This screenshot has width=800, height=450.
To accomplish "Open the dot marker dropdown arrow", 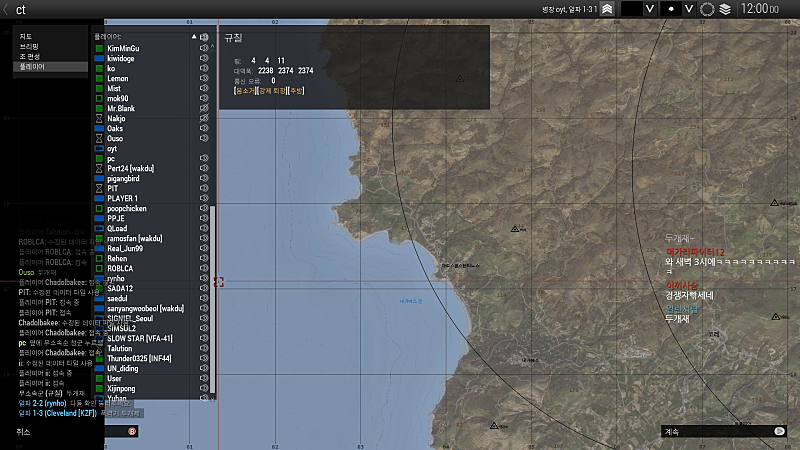I will tap(688, 9).
